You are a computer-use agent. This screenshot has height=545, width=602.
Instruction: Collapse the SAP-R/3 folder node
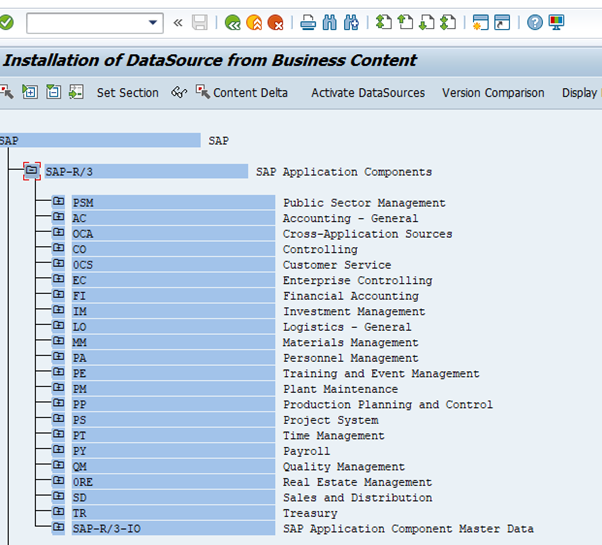tap(31, 171)
